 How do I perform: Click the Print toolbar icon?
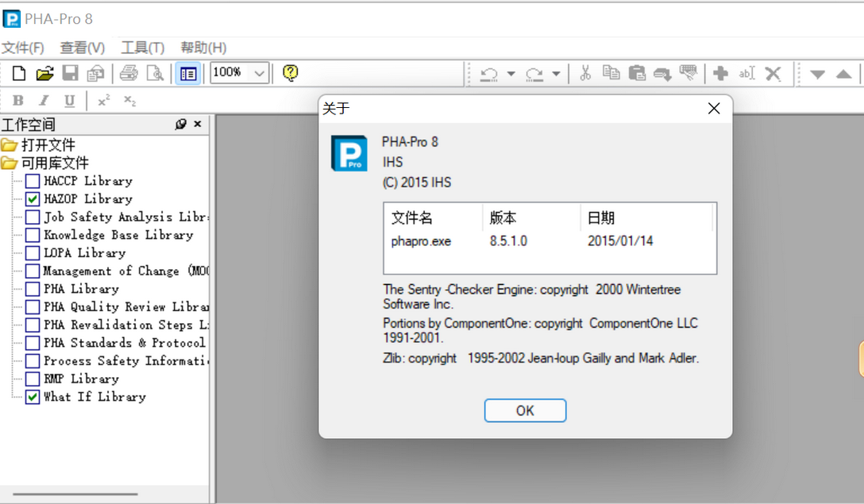pyautogui.click(x=129, y=73)
